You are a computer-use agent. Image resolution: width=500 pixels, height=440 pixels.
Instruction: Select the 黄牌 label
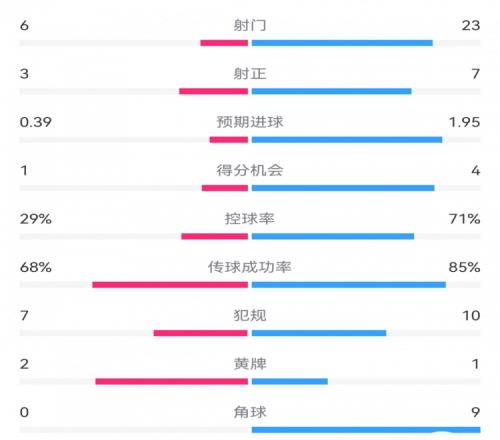pos(250,364)
